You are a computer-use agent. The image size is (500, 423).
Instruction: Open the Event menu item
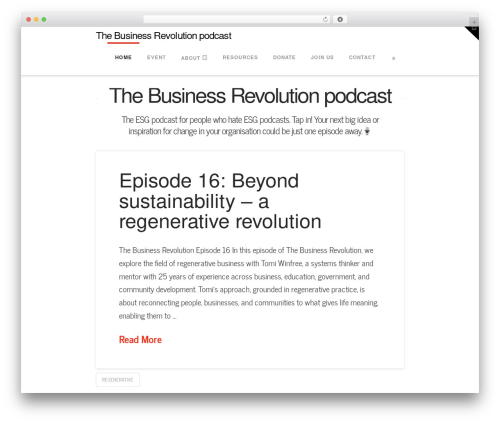point(156,57)
